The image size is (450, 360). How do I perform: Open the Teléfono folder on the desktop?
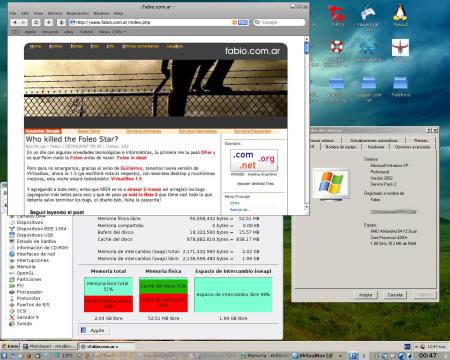click(x=400, y=87)
